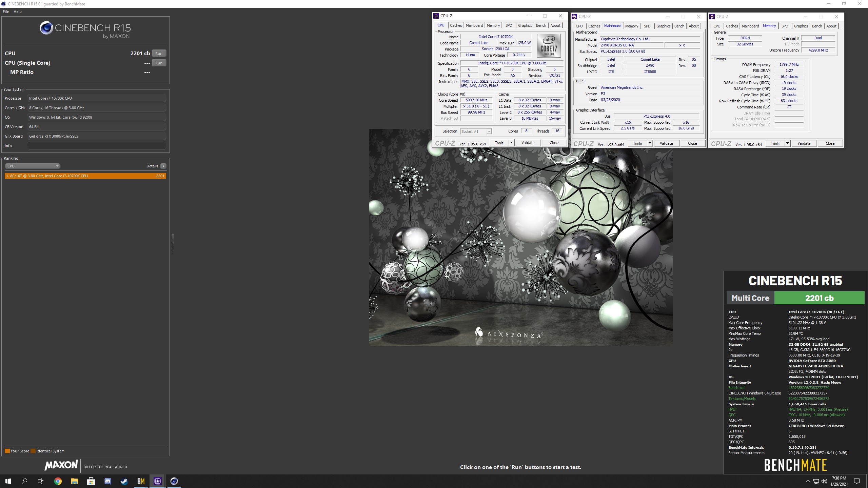Open SPD tab in Memory CPU-Z window

pos(785,26)
